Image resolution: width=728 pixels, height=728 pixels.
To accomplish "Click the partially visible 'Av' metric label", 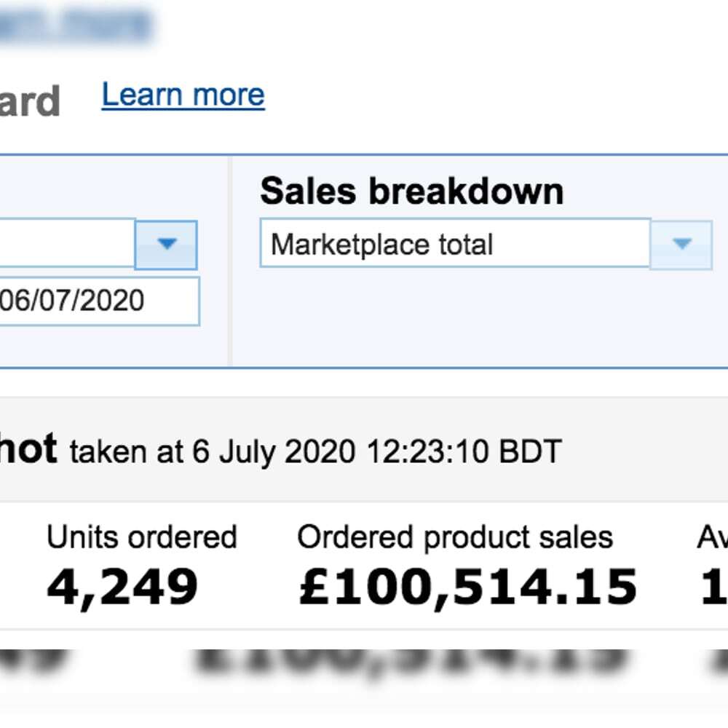I will pos(712,537).
